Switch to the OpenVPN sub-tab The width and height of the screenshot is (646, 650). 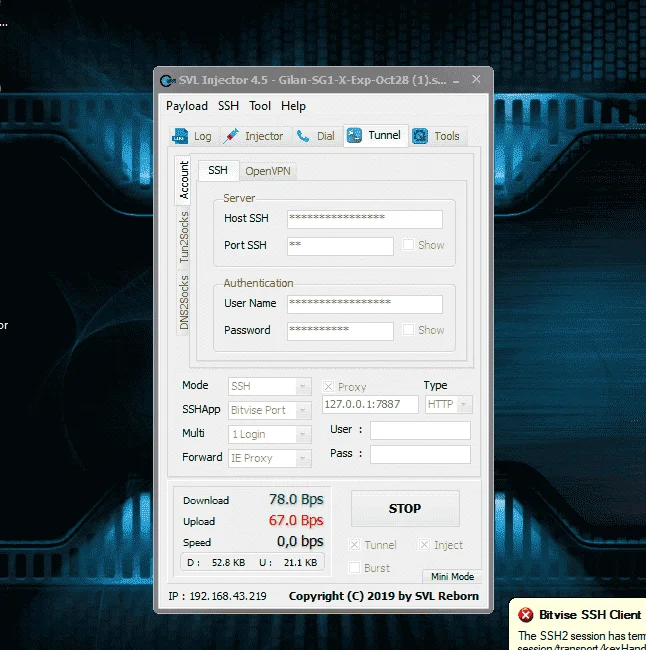click(268, 171)
